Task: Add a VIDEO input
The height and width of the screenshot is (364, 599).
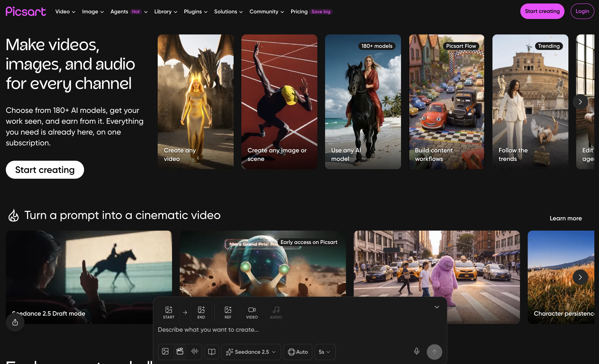Action: pyautogui.click(x=252, y=312)
